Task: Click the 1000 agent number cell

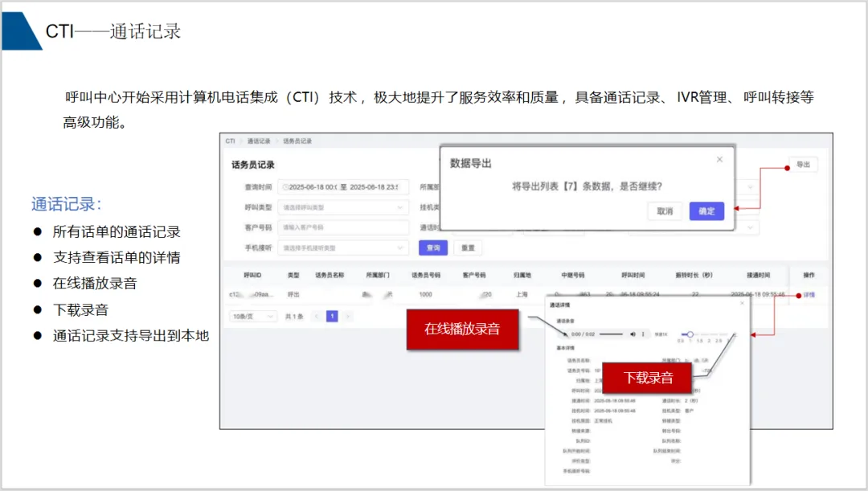Action: coord(426,294)
